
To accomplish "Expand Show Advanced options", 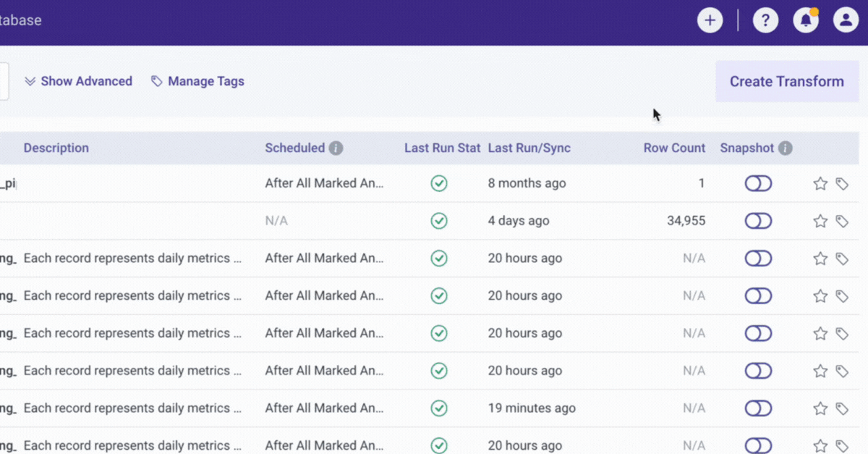I will (x=78, y=81).
